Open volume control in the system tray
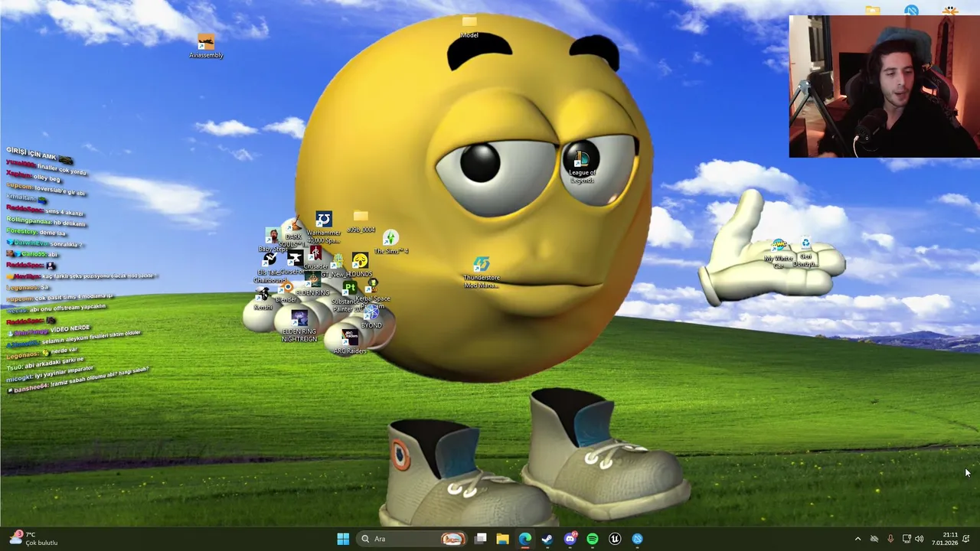 pyautogui.click(x=920, y=539)
